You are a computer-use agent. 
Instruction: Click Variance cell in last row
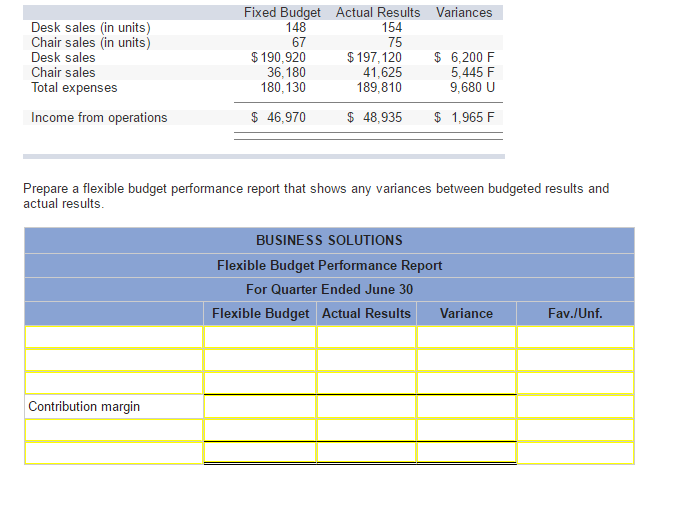466,453
